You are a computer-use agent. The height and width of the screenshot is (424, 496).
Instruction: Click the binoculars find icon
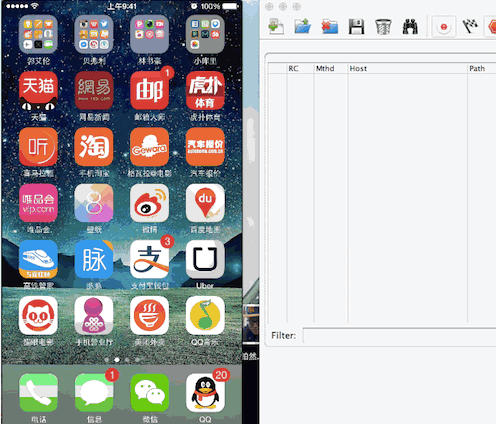tap(410, 27)
